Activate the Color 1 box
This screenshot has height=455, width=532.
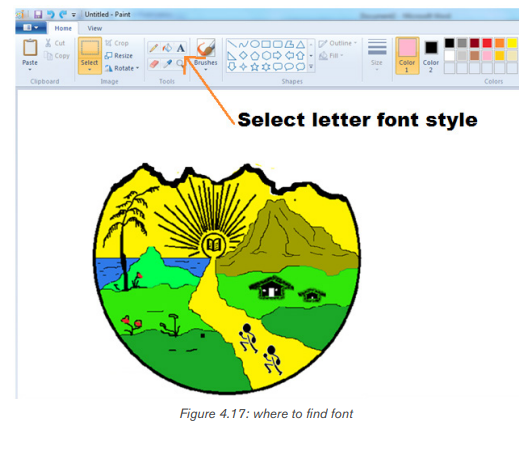pos(407,56)
